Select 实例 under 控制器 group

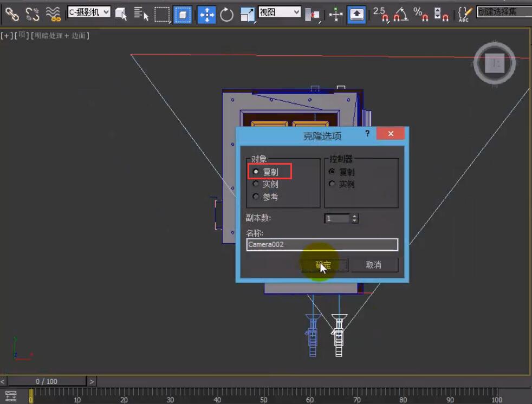[x=342, y=184]
